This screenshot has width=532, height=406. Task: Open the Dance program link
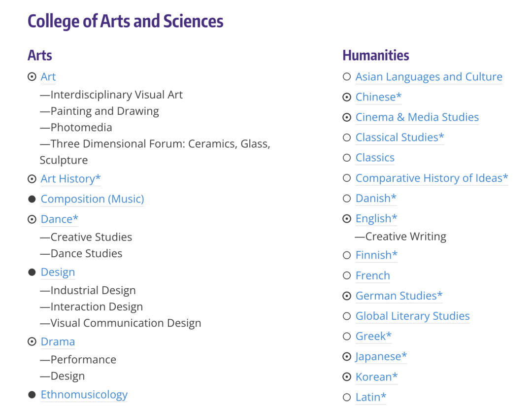pos(59,219)
